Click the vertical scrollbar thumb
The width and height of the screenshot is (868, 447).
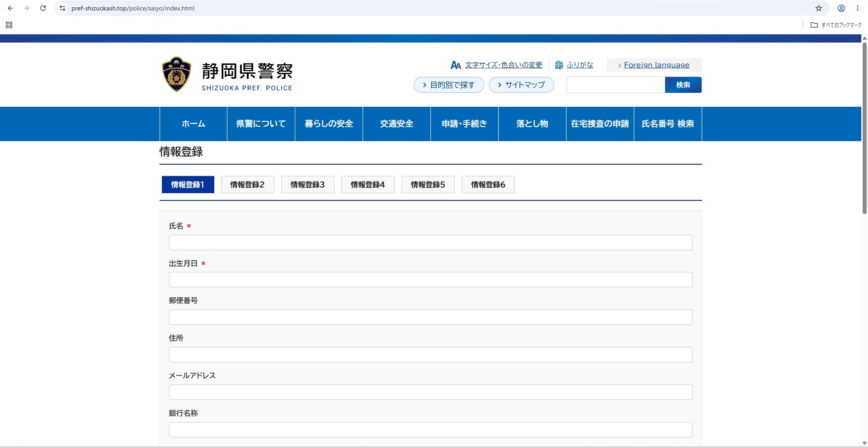click(x=864, y=128)
